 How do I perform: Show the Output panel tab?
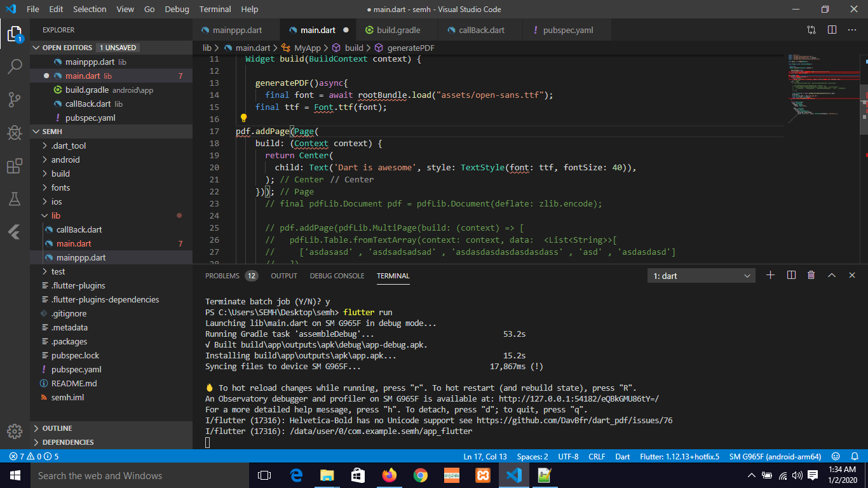pos(284,276)
